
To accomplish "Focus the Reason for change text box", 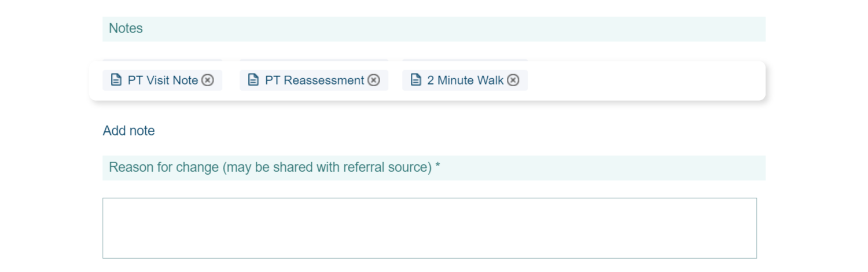I will 429,228.
